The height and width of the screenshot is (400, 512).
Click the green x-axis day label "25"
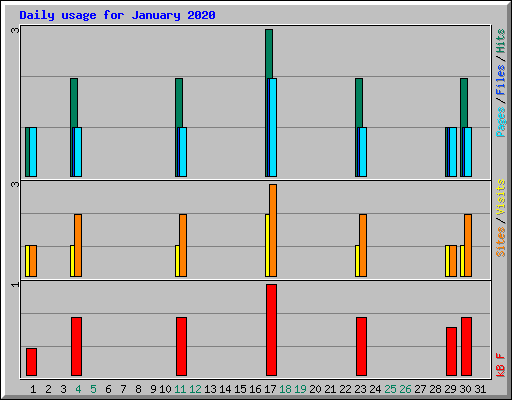[x=390, y=389]
